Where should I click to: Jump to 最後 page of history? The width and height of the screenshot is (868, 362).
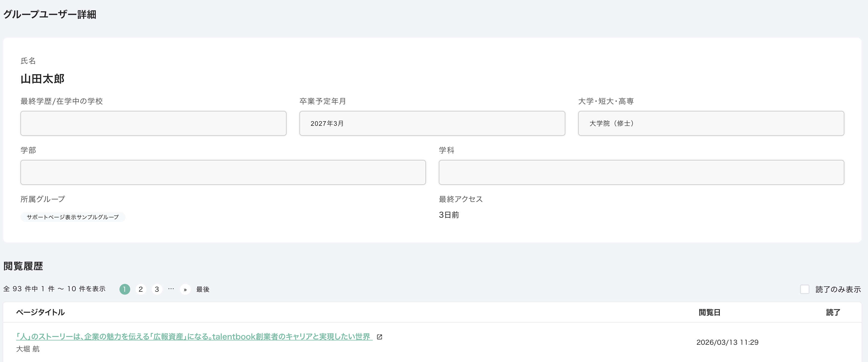pos(203,289)
